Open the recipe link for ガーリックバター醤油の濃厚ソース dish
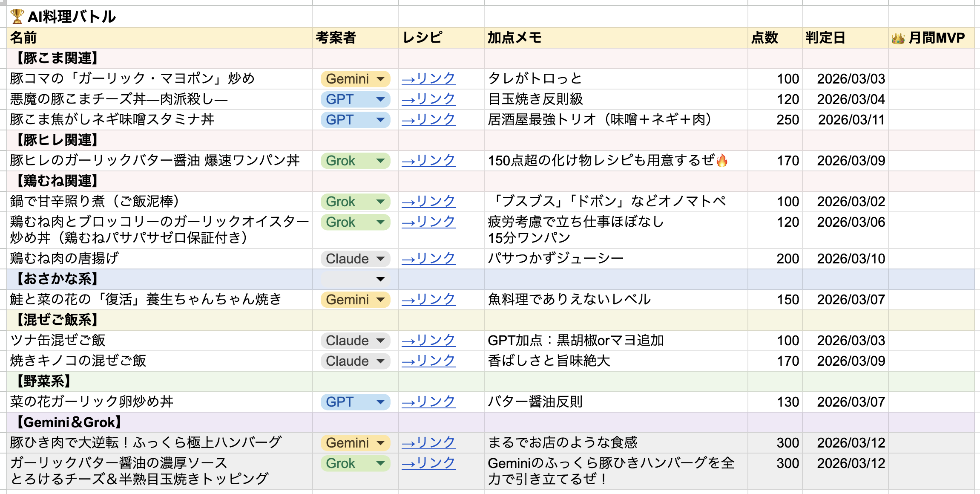The height and width of the screenshot is (494, 980). [x=428, y=463]
